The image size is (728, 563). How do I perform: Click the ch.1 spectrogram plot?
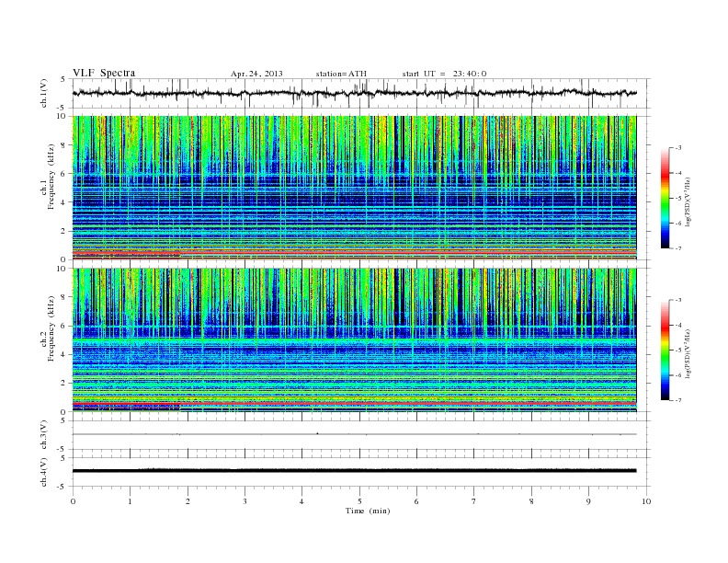pos(354,188)
